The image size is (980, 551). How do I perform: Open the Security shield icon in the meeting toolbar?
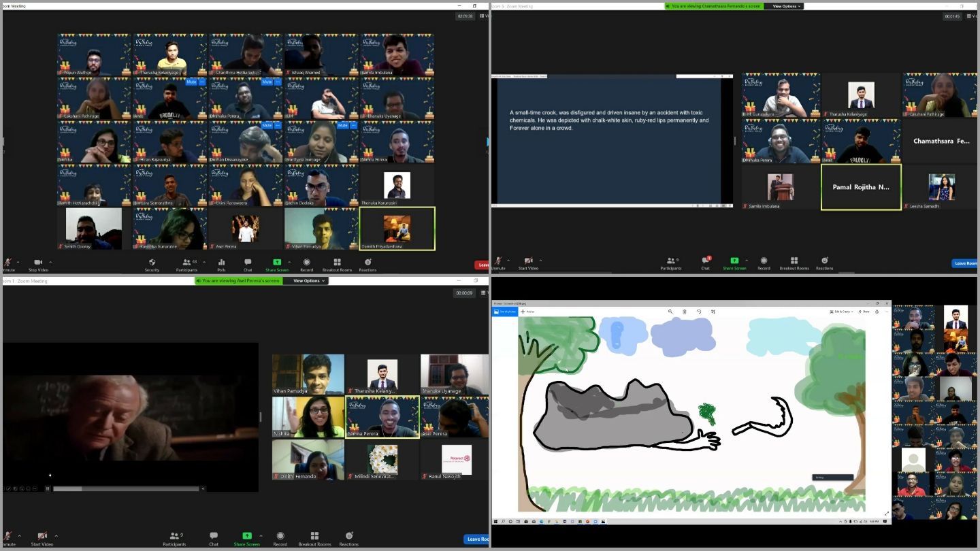(x=152, y=263)
